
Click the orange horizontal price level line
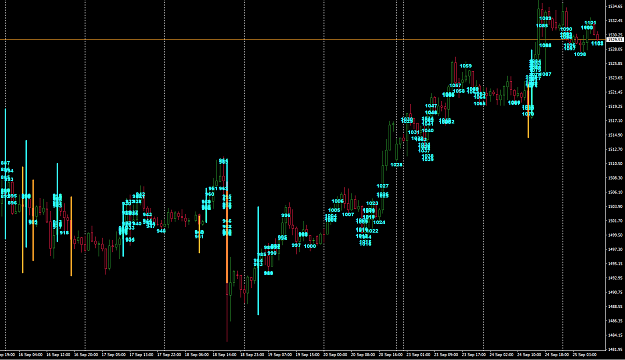[x=303, y=39]
